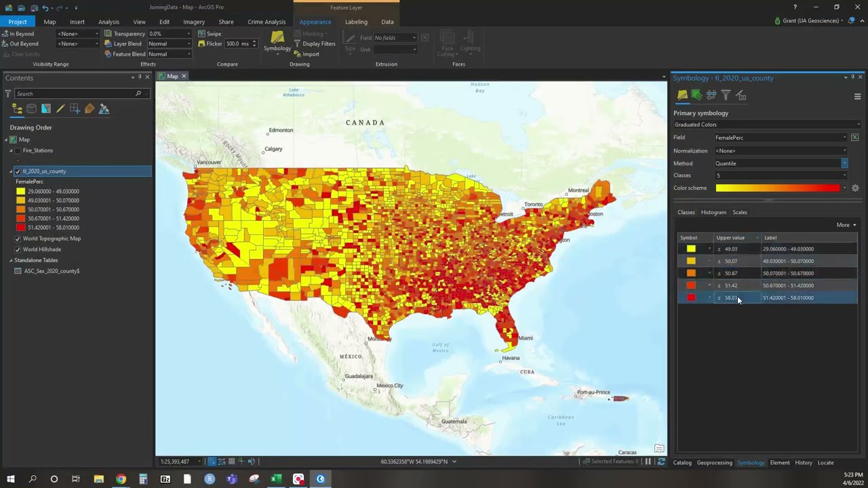Click the expression button next to Field

click(854, 138)
